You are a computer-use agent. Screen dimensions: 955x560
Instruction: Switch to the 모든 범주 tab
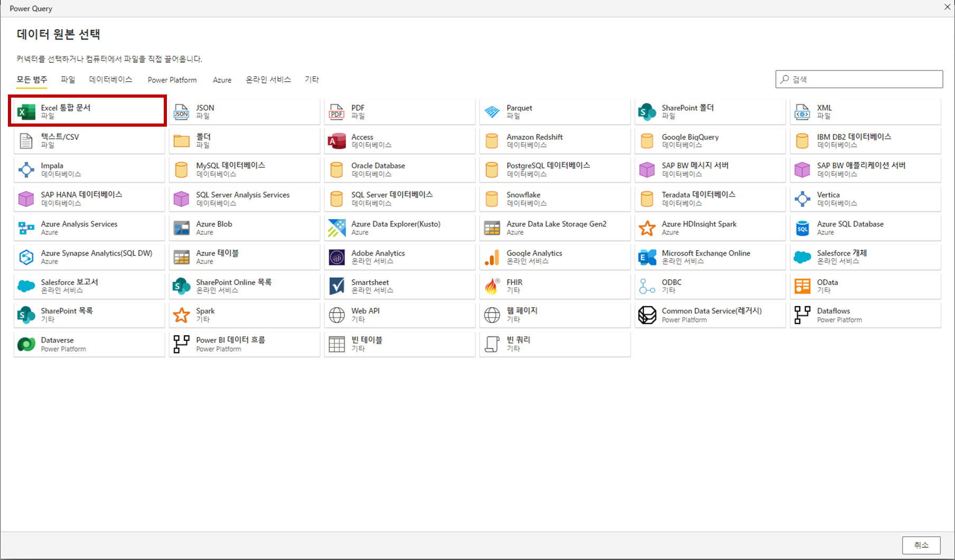[32, 79]
